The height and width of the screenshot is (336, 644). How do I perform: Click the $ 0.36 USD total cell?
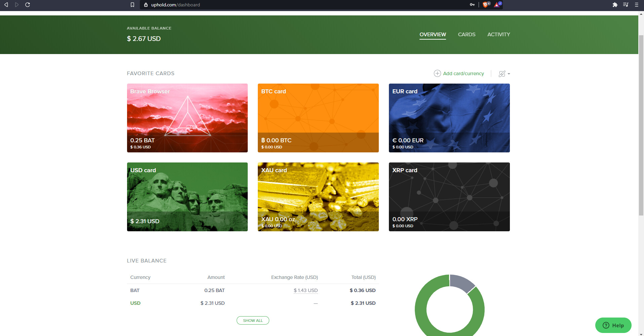363,290
